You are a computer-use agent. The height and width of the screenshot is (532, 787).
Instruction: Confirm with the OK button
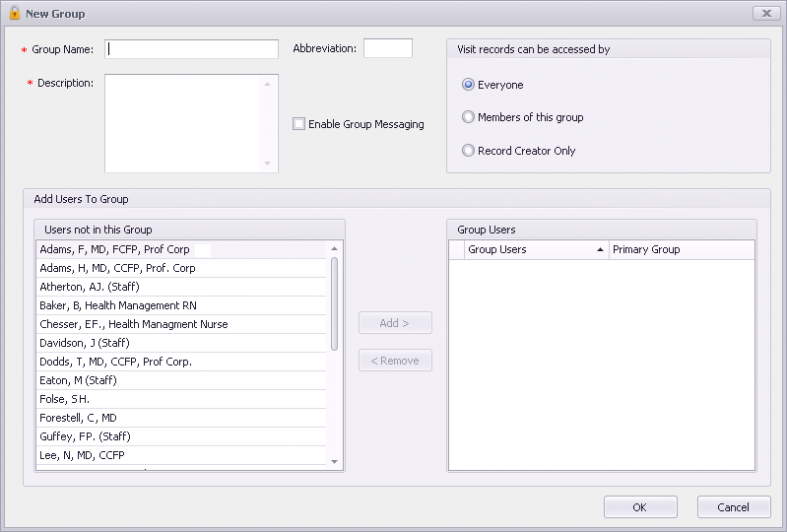click(640, 507)
